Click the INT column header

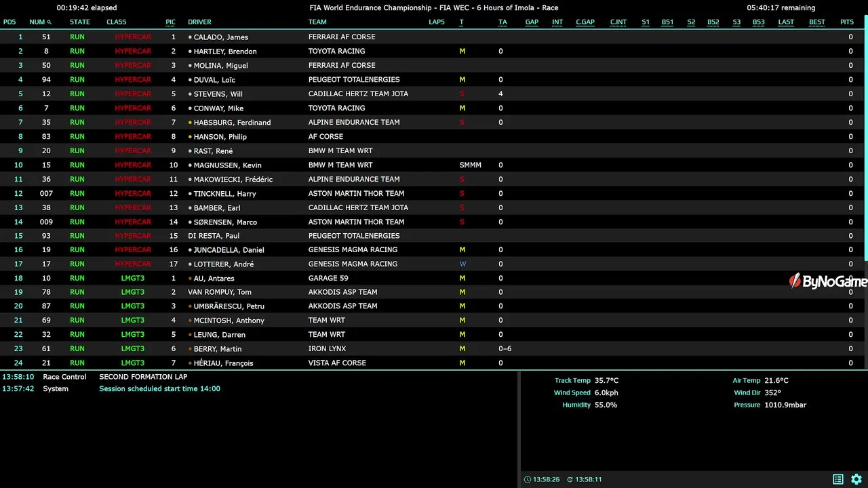pyautogui.click(x=557, y=22)
